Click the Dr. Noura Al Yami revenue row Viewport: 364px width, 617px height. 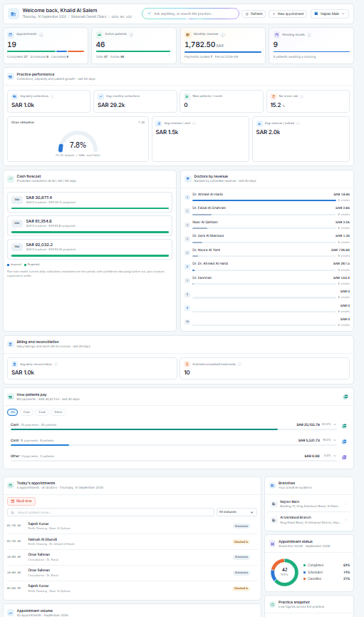(267, 253)
